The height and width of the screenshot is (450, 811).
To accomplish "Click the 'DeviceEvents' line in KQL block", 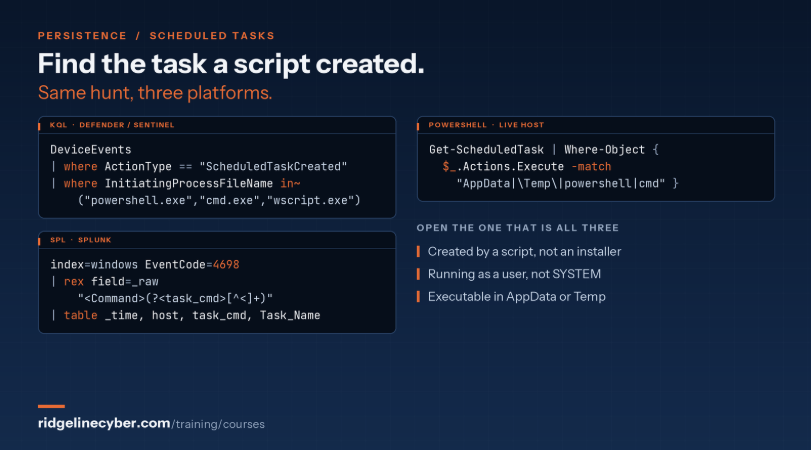I will (91, 149).
